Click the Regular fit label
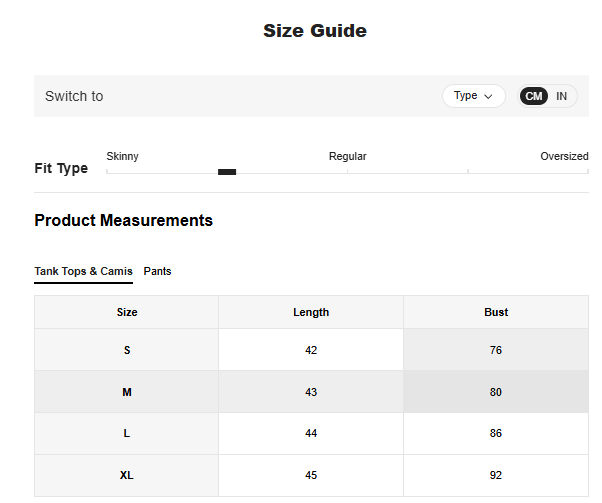Screen dimensions: 602x503 click(x=347, y=156)
